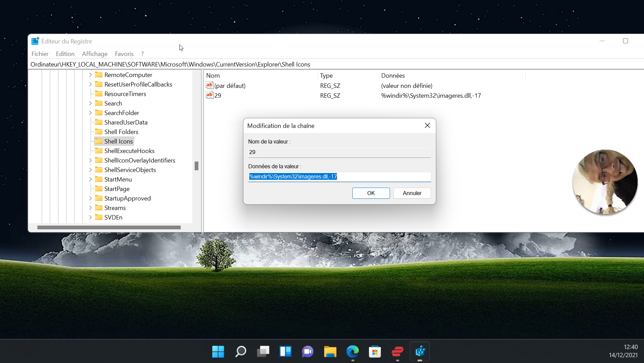Click the ResetUserProfileCallbacks folder icon
The width and height of the screenshot is (644, 363).
99,84
